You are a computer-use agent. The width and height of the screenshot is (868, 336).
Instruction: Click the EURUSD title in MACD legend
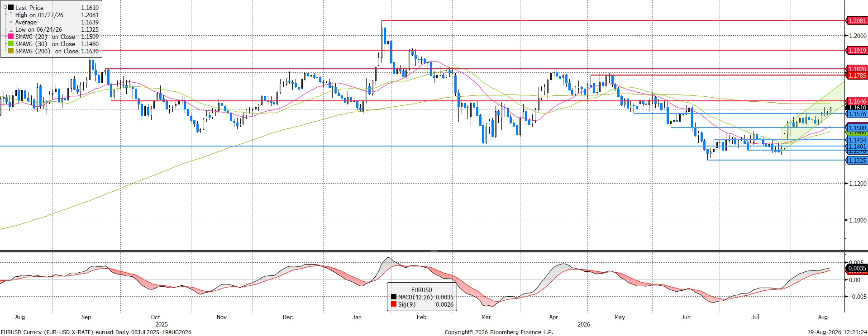tap(421, 290)
